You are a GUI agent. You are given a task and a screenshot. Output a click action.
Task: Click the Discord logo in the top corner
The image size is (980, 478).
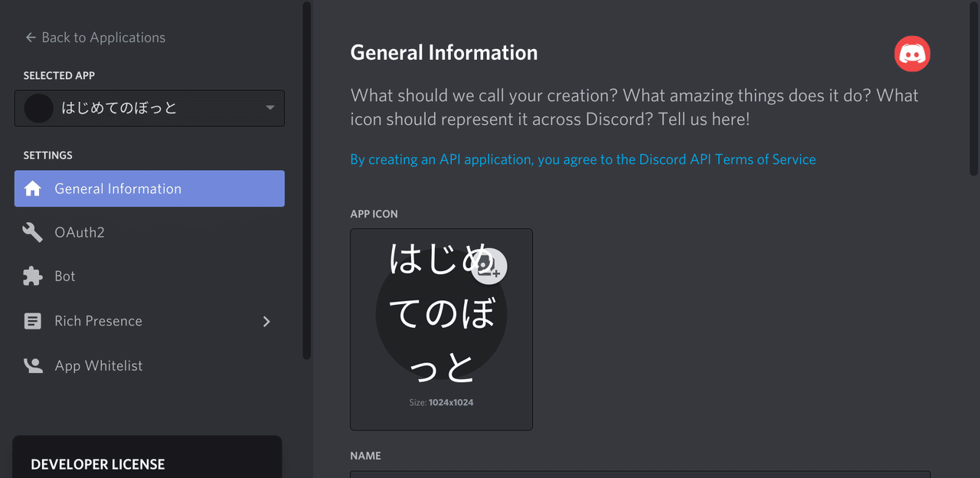[912, 54]
